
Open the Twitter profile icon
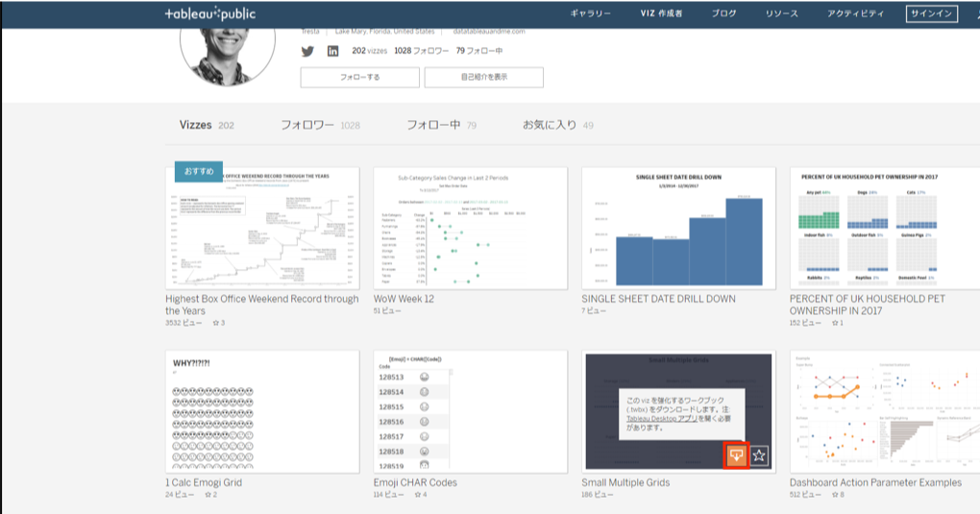pyautogui.click(x=307, y=51)
